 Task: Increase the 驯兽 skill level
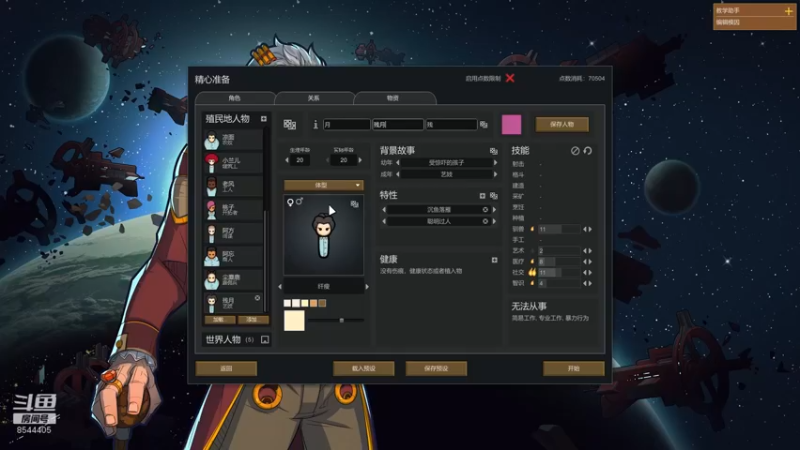click(x=590, y=230)
